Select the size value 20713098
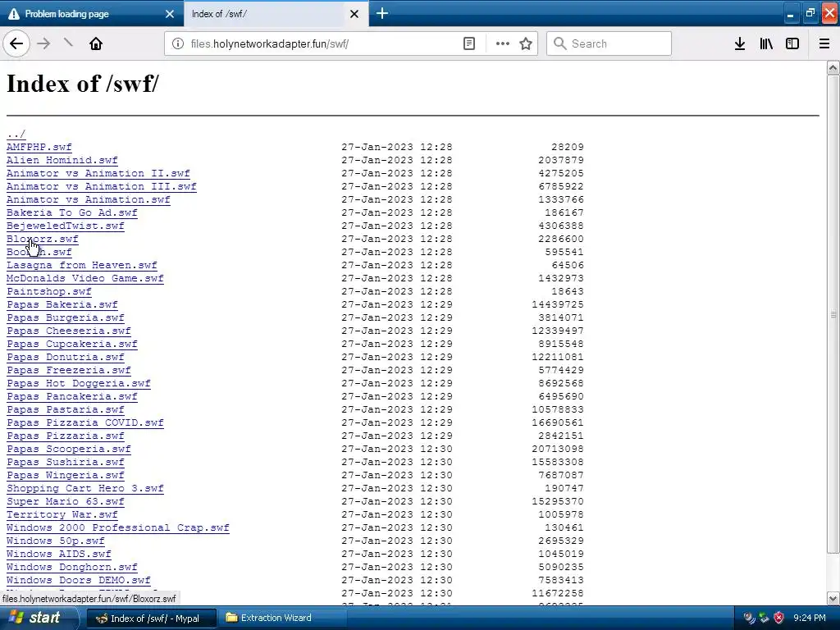The height and width of the screenshot is (630, 840). coord(558,449)
